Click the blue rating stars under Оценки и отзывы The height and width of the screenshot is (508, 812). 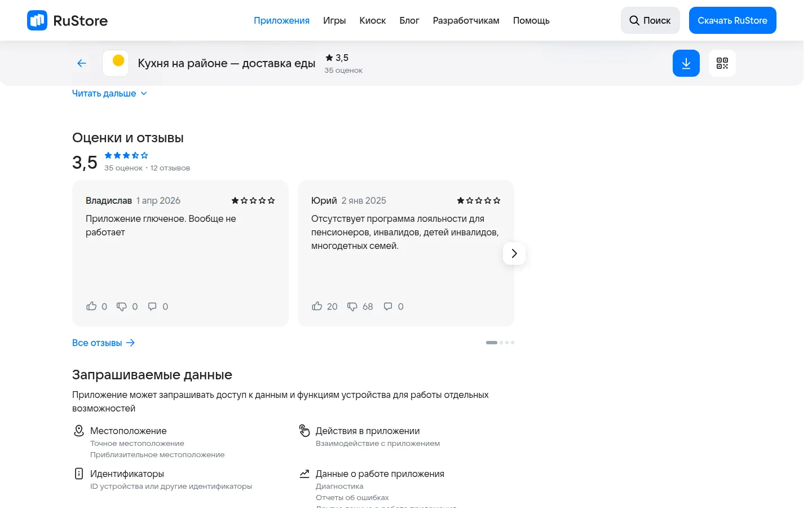tap(126, 155)
